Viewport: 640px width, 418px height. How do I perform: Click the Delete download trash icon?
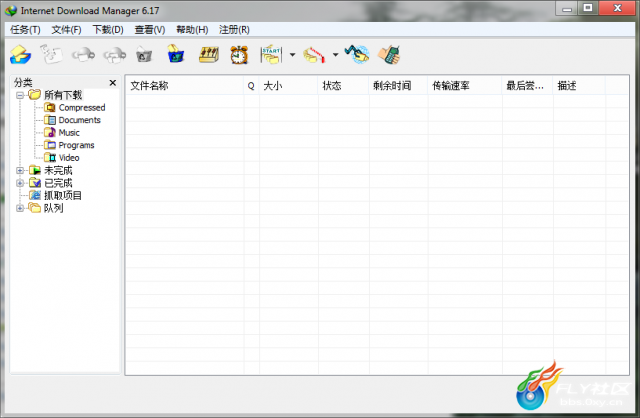point(144,55)
